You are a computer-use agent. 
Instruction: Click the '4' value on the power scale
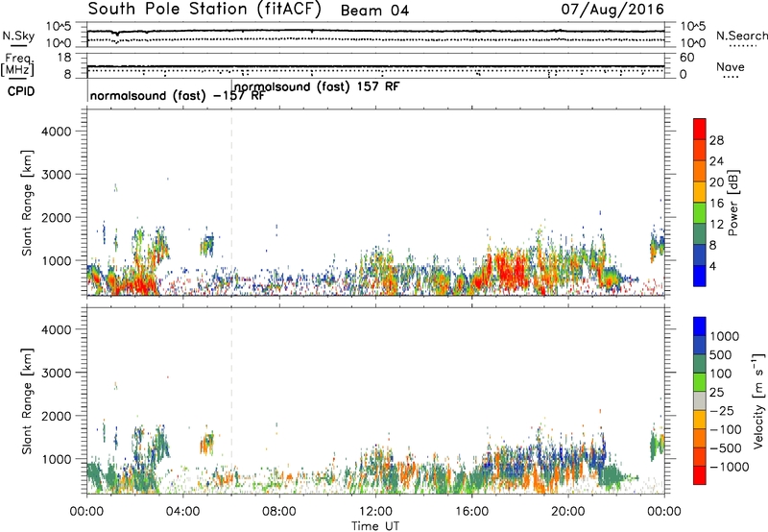[712, 267]
